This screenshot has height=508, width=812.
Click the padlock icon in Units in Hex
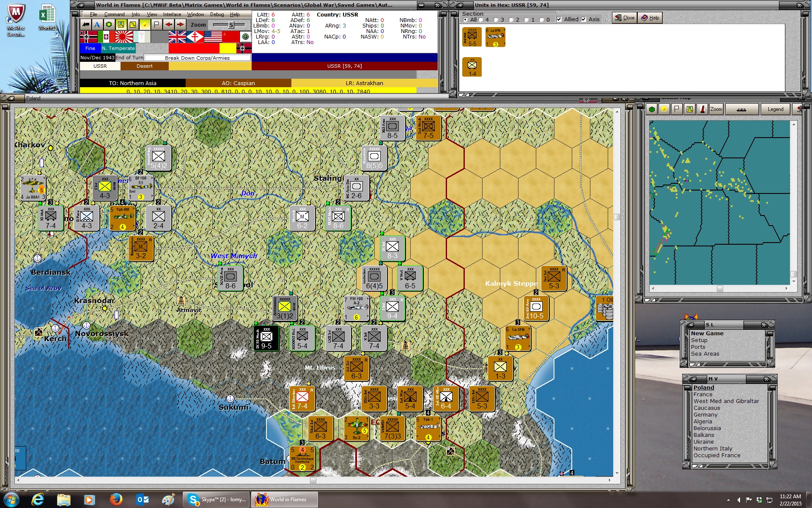[606, 19]
